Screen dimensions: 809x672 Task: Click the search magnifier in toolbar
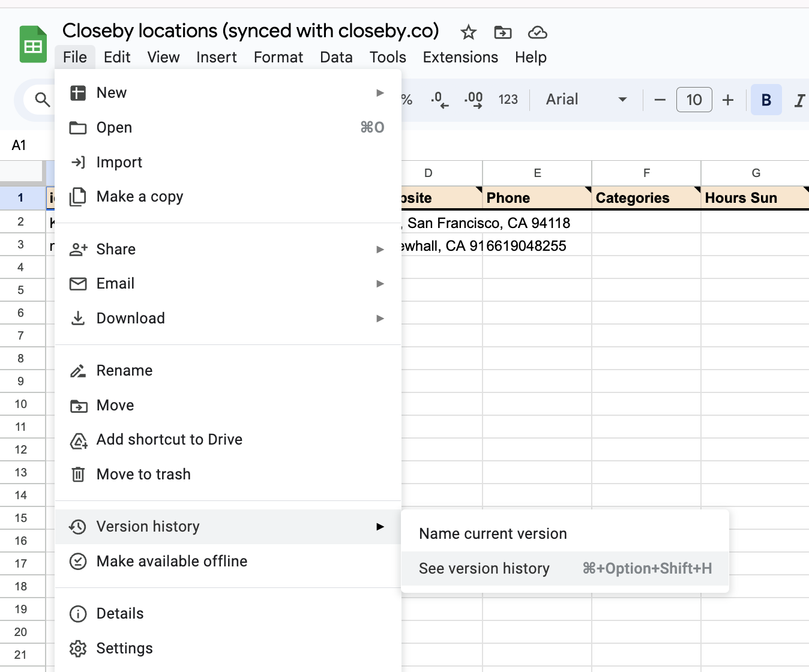tap(42, 100)
